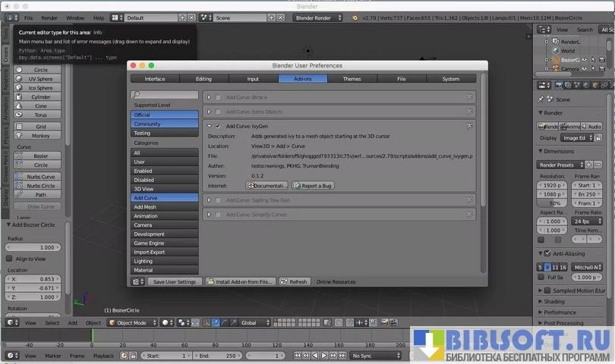Click the add-on search field
Viewport: 615px width, 364px height.
(x=164, y=95)
